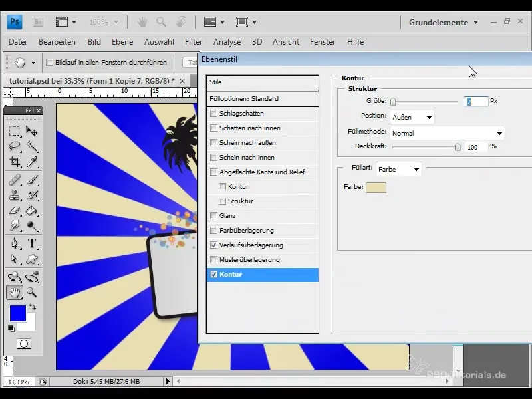Image resolution: width=532 pixels, height=399 pixels.
Task: Select the History Brush tool
Action: coord(32,195)
